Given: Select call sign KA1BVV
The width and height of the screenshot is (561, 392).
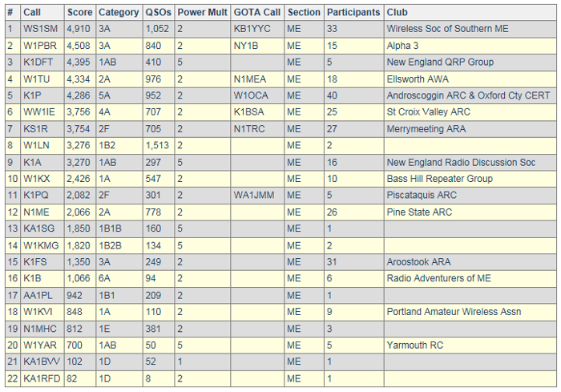Looking at the screenshot, I should [x=42, y=362].
